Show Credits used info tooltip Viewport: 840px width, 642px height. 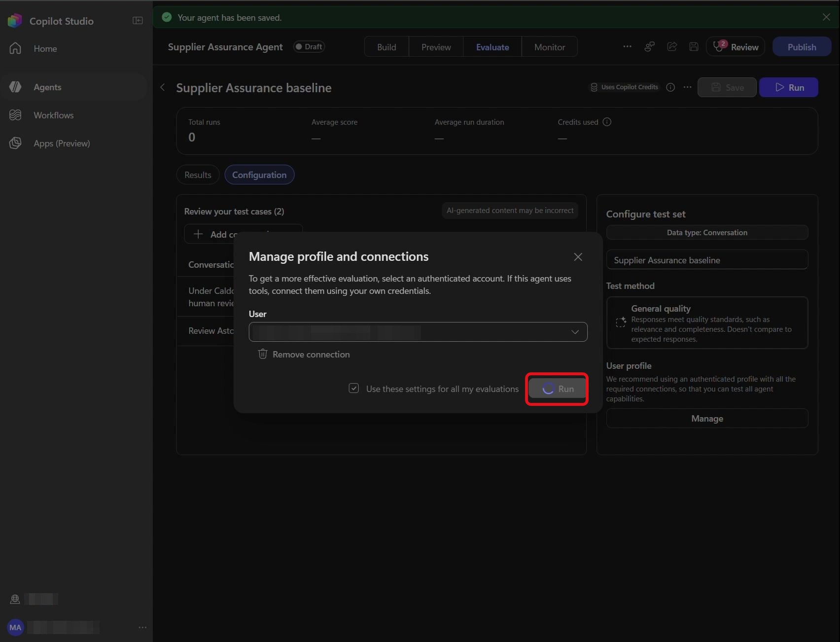(607, 122)
